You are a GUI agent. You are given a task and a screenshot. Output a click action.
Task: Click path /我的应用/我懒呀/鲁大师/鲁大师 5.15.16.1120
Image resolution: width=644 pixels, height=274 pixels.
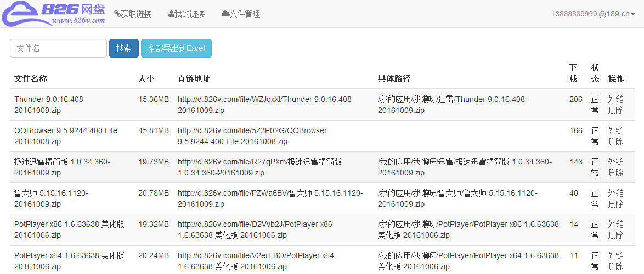(458, 198)
